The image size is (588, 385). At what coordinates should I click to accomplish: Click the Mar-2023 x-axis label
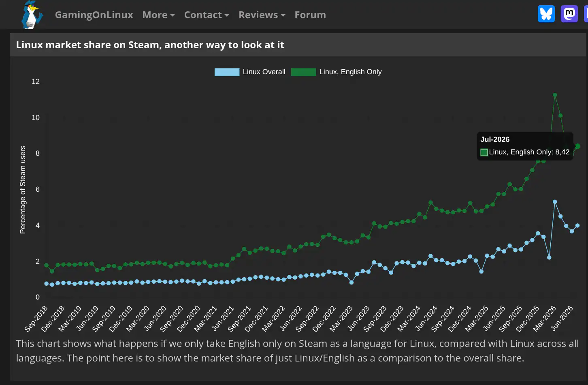tap(341, 319)
